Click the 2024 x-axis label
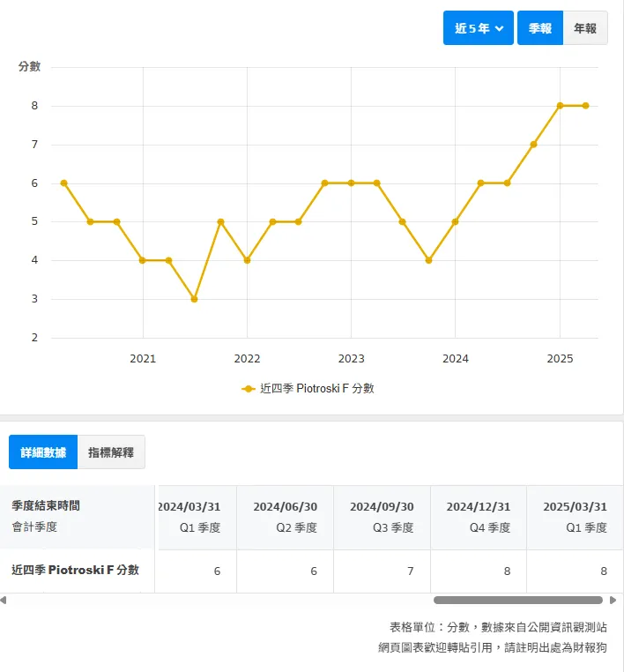 456,358
